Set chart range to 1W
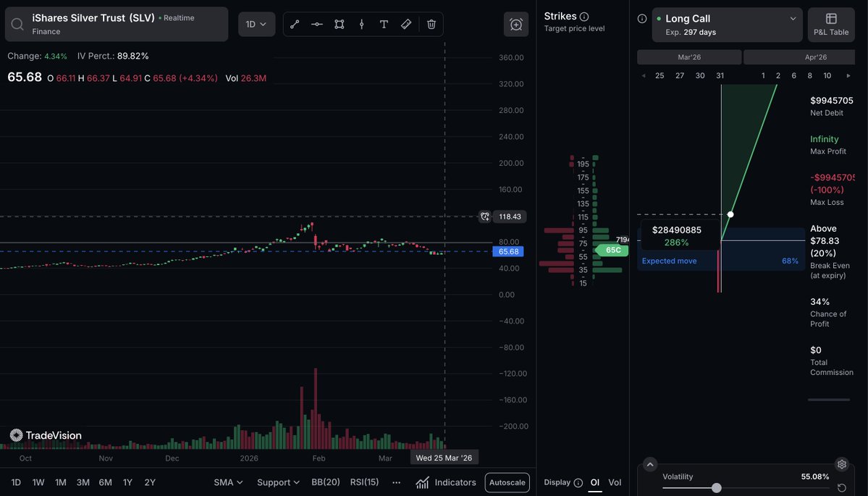 click(38, 483)
